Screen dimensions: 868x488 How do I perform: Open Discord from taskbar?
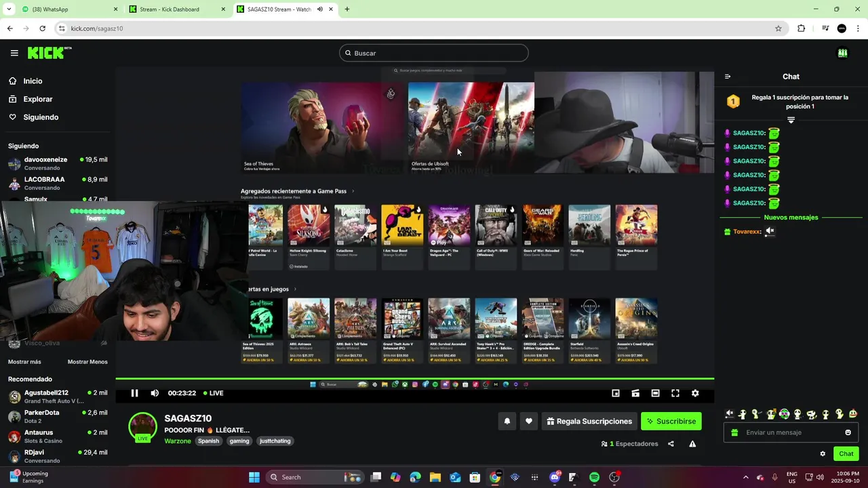555,477
